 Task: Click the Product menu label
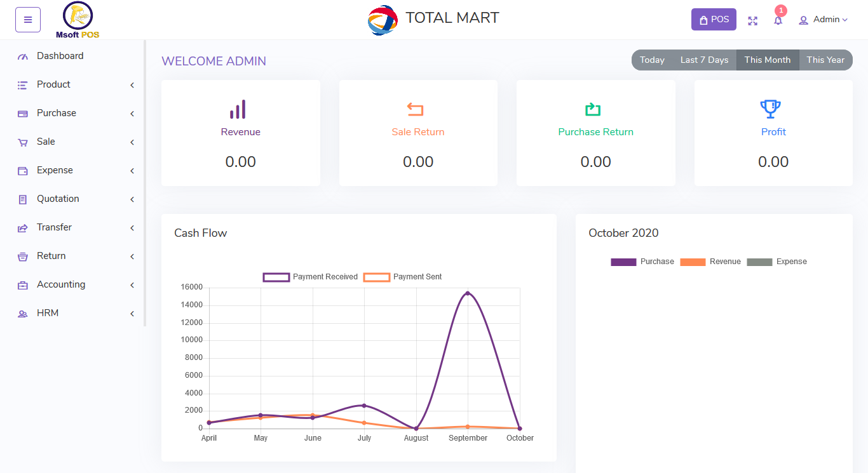click(53, 84)
